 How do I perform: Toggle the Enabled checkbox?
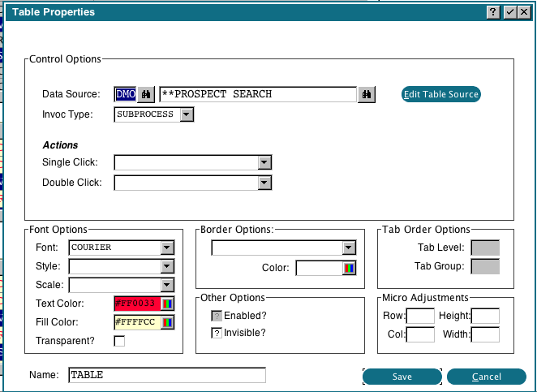point(217,316)
